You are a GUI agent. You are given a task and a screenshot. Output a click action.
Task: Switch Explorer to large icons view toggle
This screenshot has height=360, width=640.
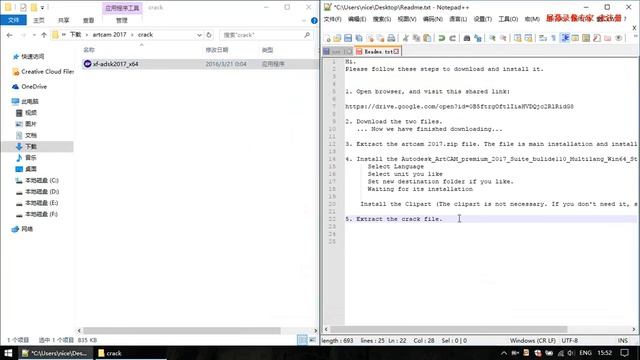(x=312, y=340)
